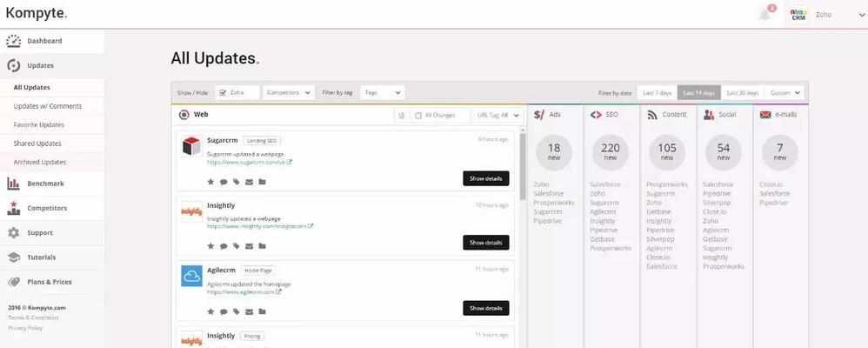The width and height of the screenshot is (868, 348).
Task: Click the Social people icon
Action: [709, 115]
